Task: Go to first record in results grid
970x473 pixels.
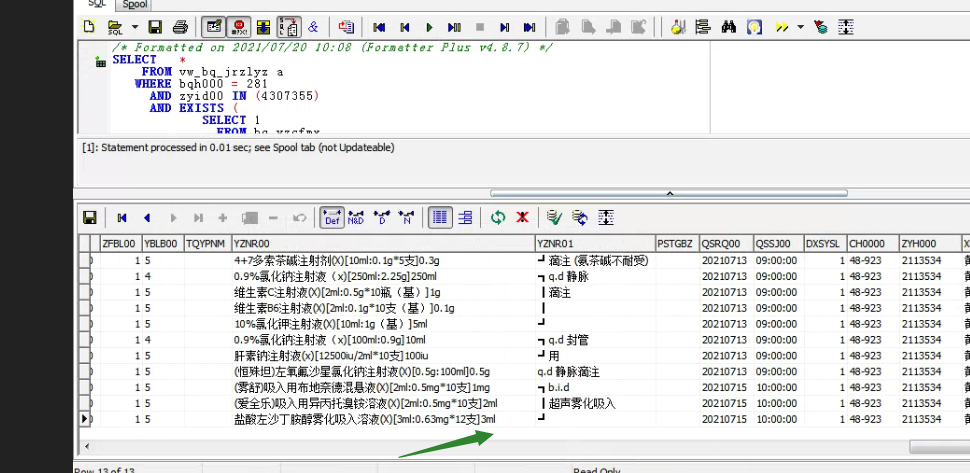Action: (122, 218)
